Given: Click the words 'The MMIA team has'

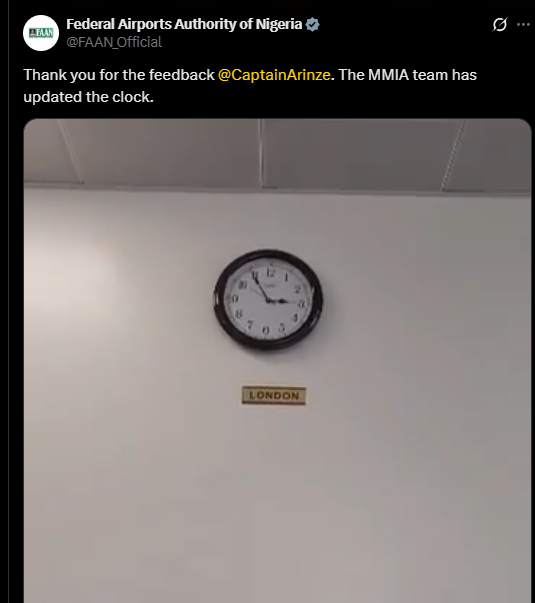Looking at the screenshot, I should tap(408, 75).
